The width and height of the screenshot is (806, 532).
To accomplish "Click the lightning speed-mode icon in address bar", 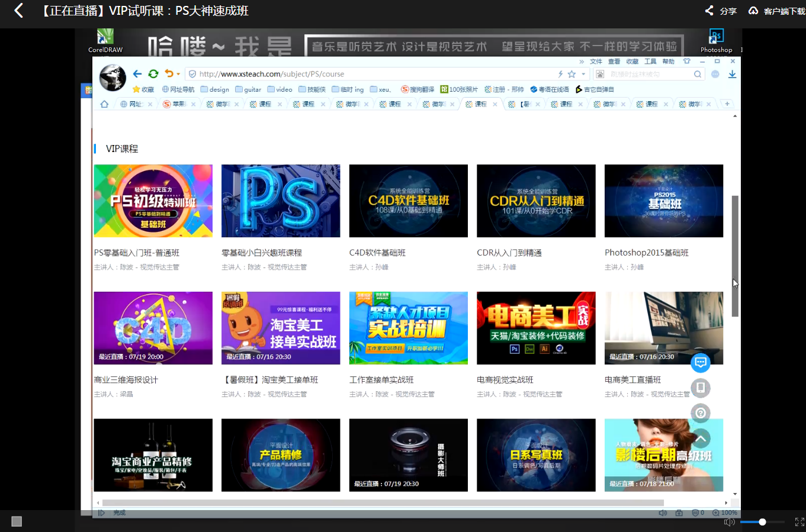I will coord(560,74).
